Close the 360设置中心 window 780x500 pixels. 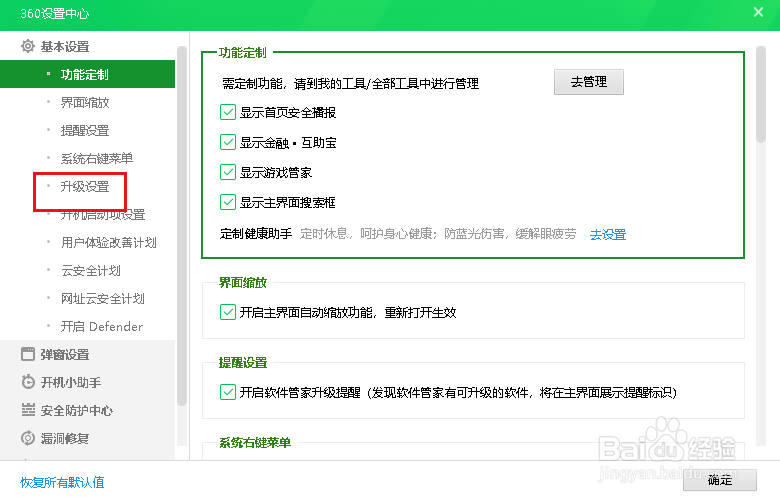tap(758, 12)
